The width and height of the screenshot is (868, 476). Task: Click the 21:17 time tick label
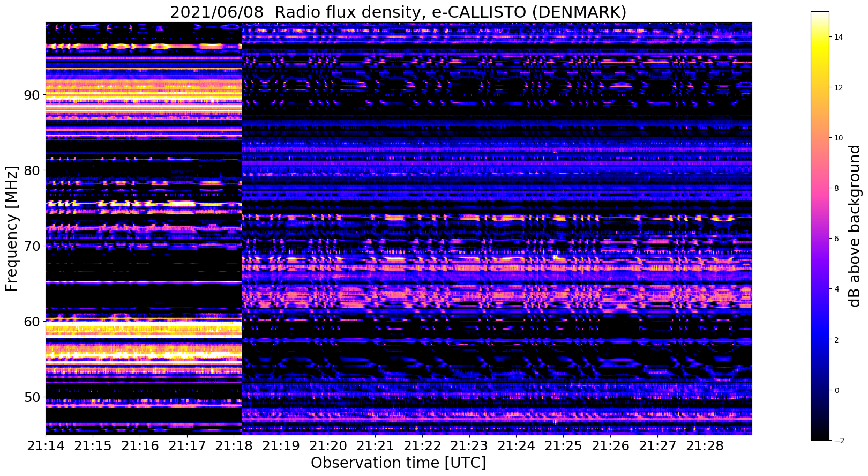[187, 446]
